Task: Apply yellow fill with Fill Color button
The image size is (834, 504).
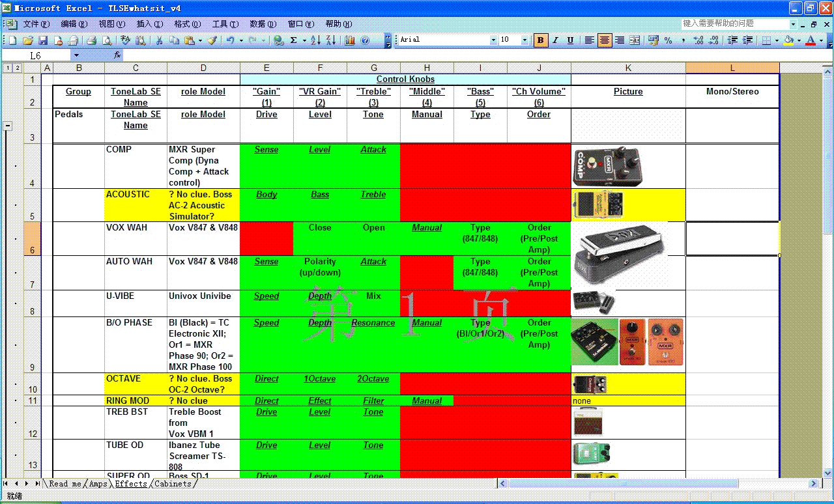Action: pos(789,40)
